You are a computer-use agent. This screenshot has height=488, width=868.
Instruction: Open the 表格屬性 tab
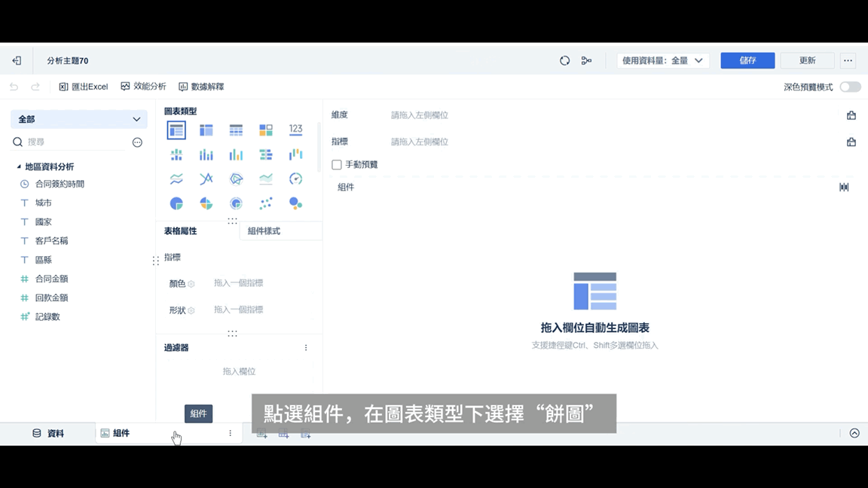tap(181, 231)
